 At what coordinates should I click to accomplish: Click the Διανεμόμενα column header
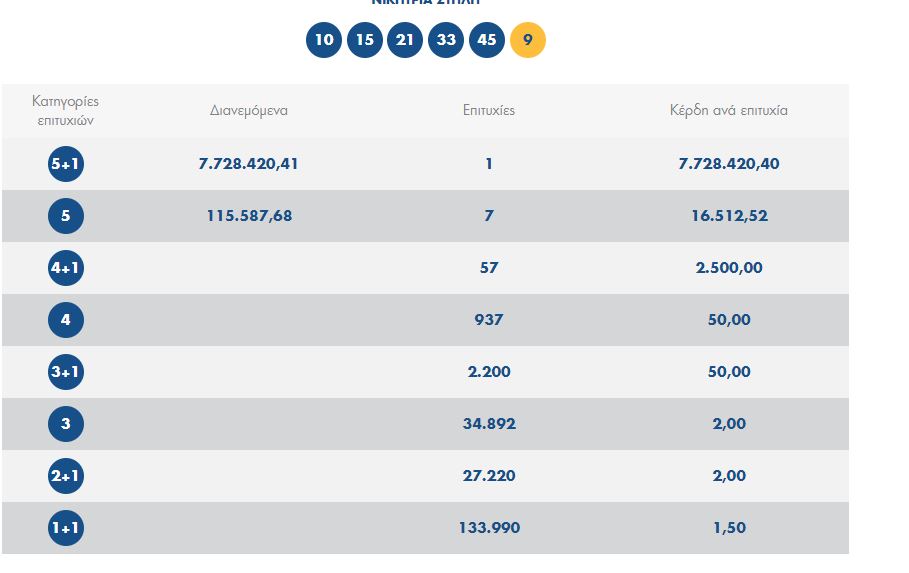(249, 110)
